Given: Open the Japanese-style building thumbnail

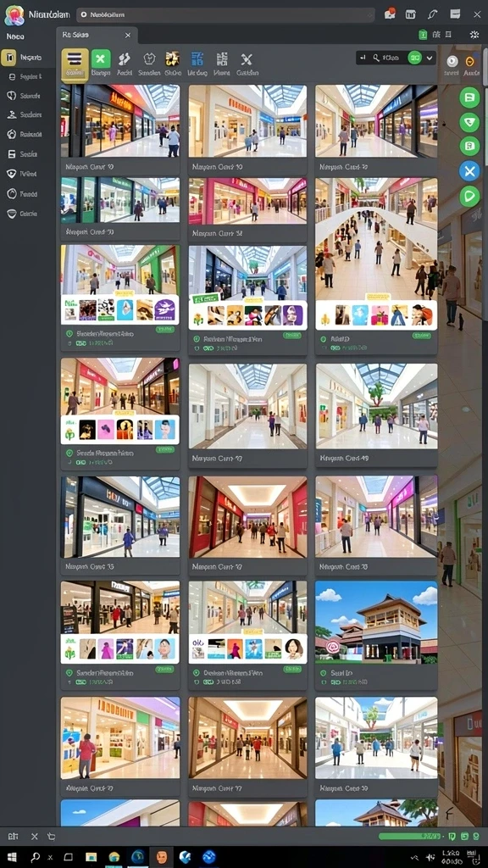Looking at the screenshot, I should click(x=376, y=621).
